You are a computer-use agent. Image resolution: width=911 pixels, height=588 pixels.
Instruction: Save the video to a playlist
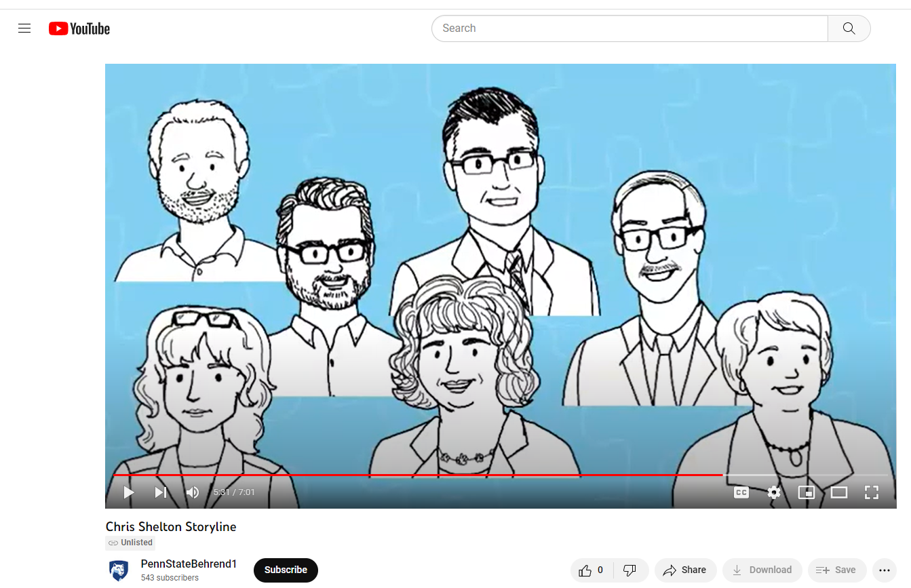point(836,570)
